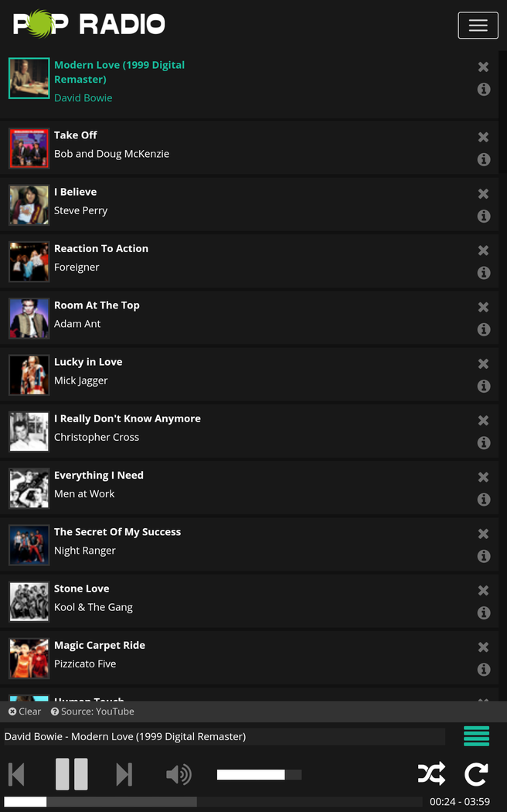Remove Lucky in Love from the queue

coord(483,363)
